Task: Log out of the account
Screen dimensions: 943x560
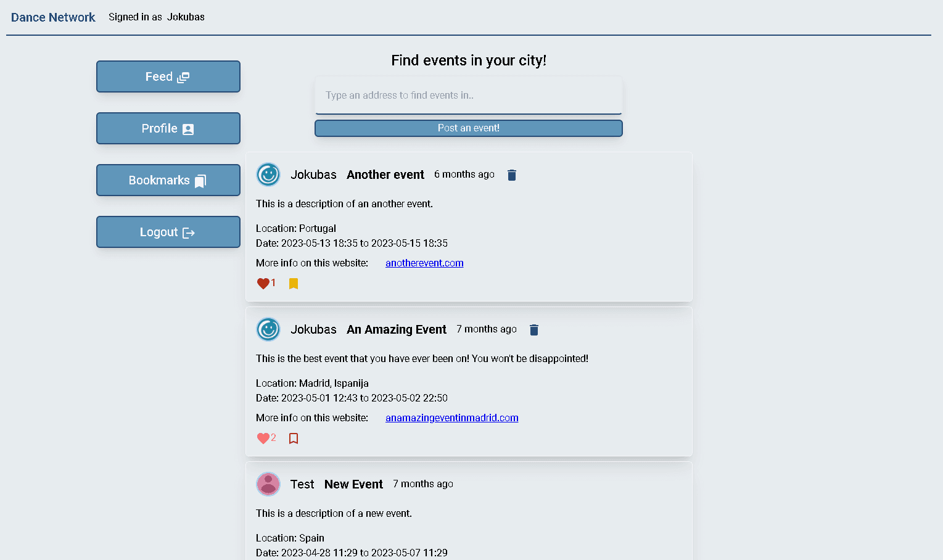Action: [x=168, y=232]
